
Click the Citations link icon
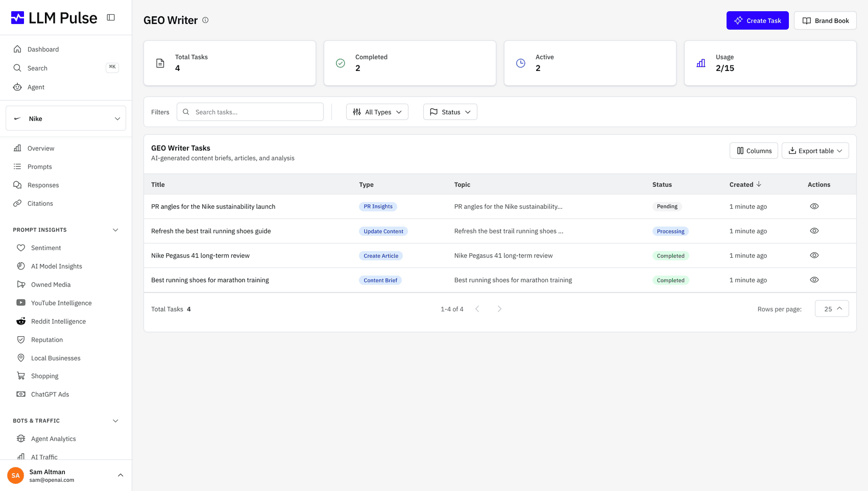[x=17, y=203]
